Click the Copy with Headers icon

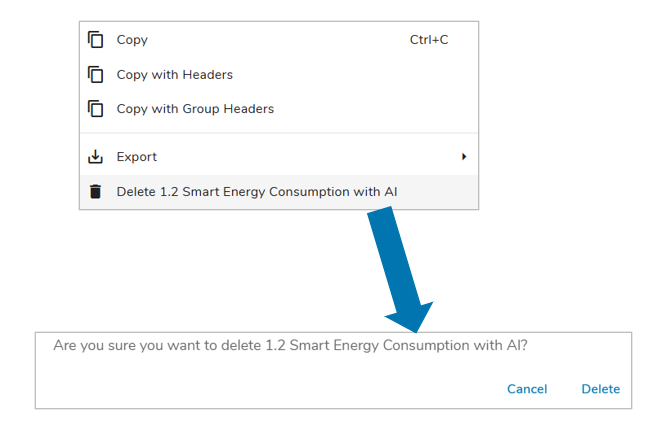pyautogui.click(x=96, y=75)
